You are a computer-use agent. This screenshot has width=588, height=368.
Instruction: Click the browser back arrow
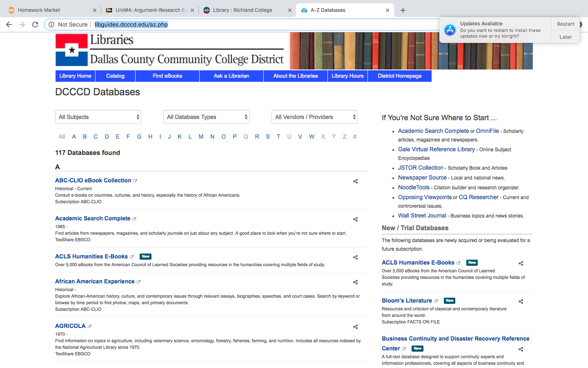[x=9, y=25]
